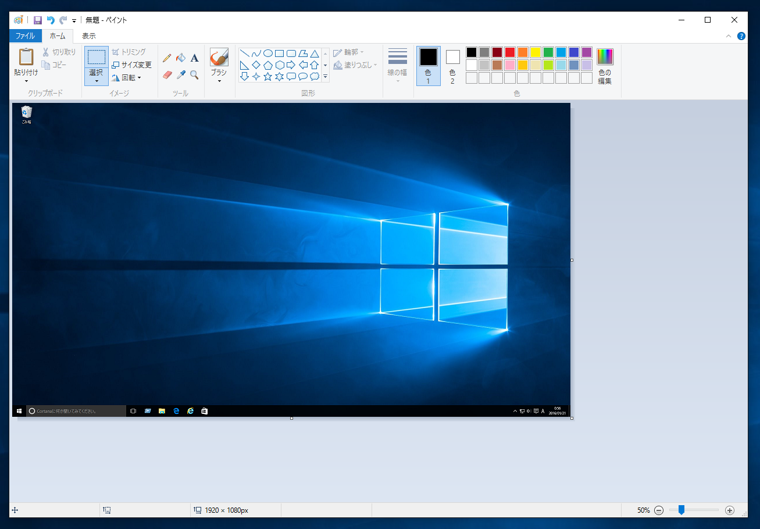Viewport: 760px width, 529px height.
Task: Choose the Right triangle shape
Action: point(244,65)
